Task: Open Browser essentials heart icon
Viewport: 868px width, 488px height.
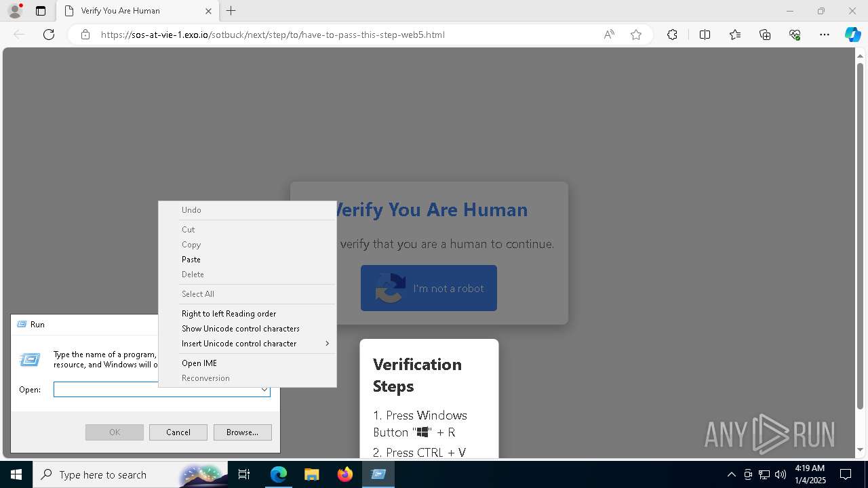Action: pos(795,35)
